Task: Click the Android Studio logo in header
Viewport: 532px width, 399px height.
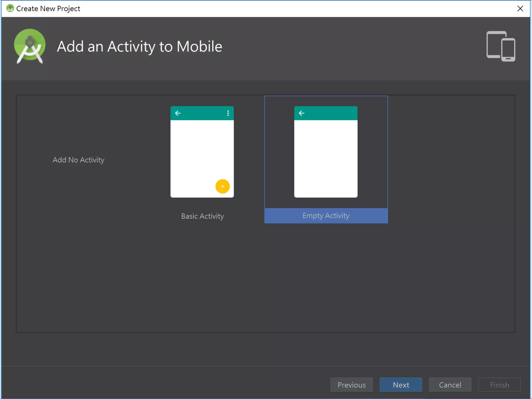Action: [30, 46]
